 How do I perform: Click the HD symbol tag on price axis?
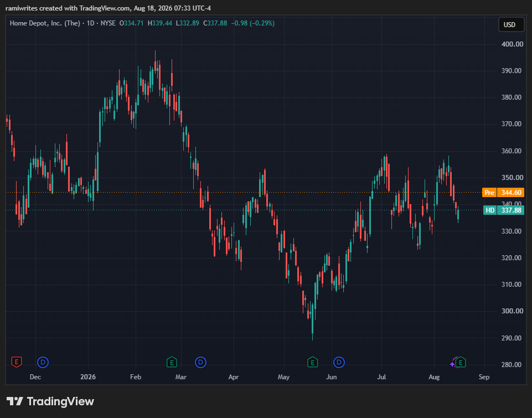490,210
